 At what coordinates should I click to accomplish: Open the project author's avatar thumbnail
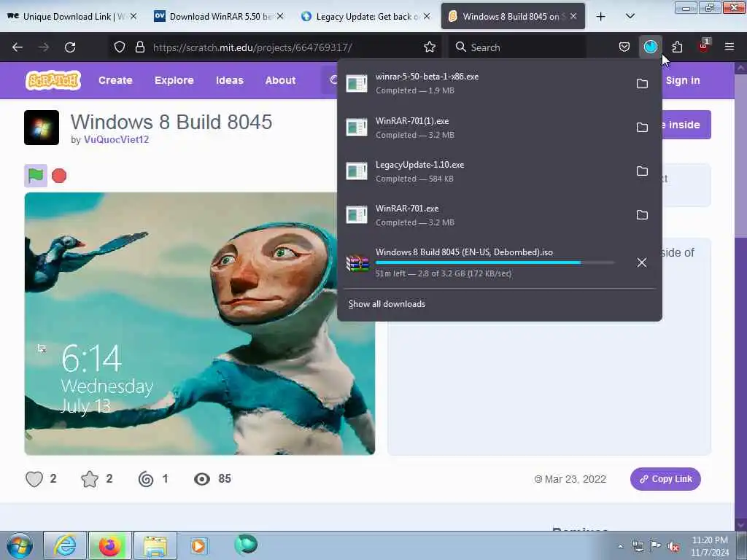click(x=42, y=128)
